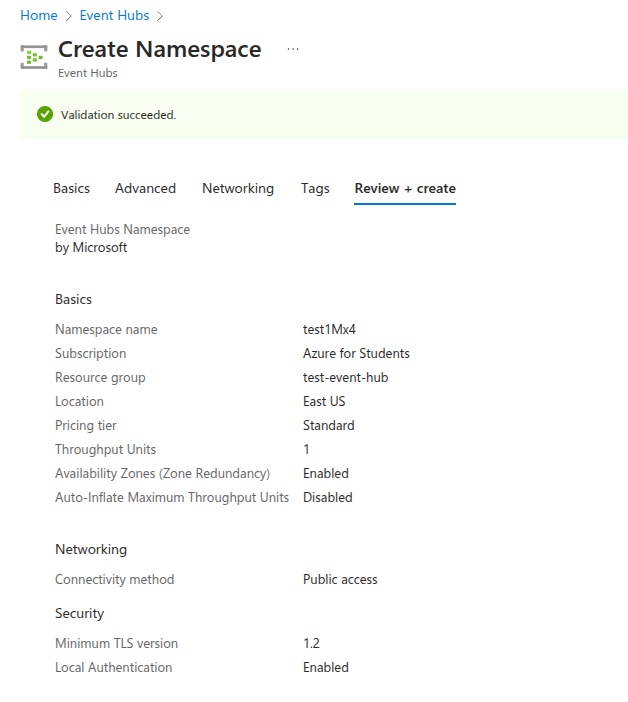Switch to the Basics tab

tap(72, 188)
